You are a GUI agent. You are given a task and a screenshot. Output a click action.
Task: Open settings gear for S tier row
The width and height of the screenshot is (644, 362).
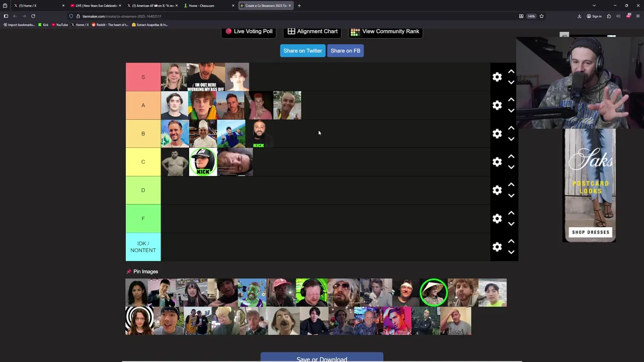click(497, 77)
